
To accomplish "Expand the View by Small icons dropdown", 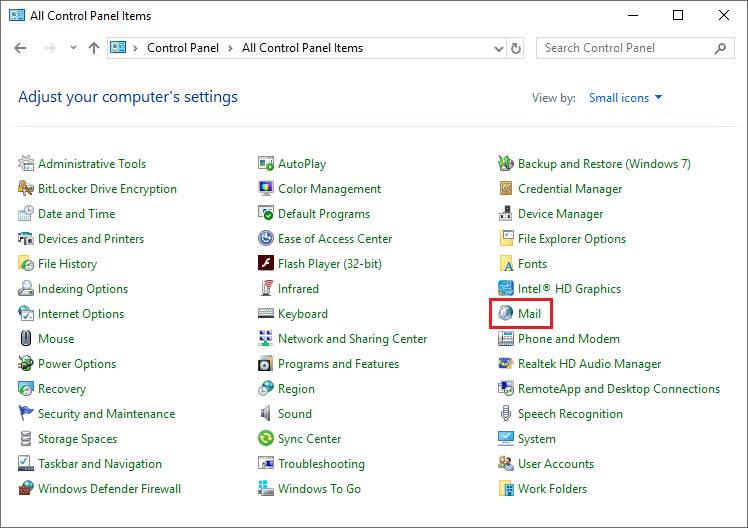I will click(x=626, y=98).
